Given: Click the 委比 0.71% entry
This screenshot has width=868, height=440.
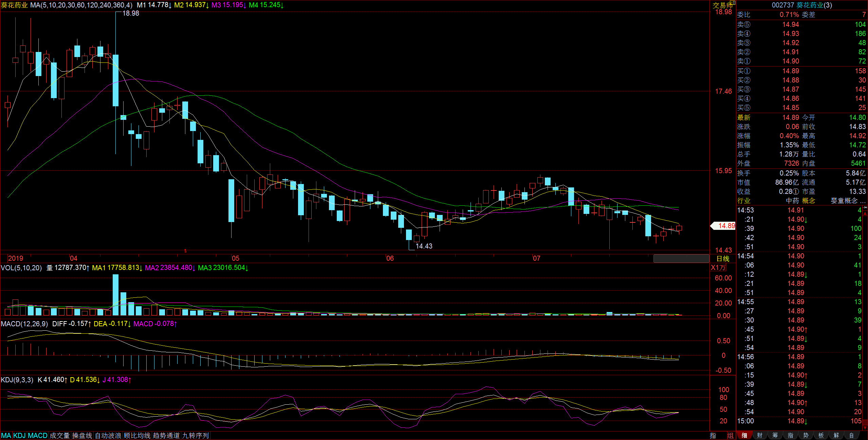Looking at the screenshot, I should 768,15.
